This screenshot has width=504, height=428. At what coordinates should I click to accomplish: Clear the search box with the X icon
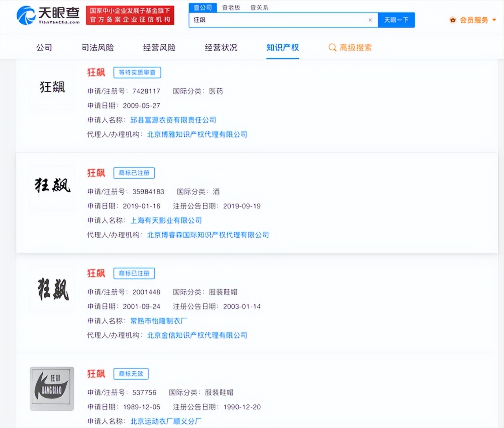(370, 20)
